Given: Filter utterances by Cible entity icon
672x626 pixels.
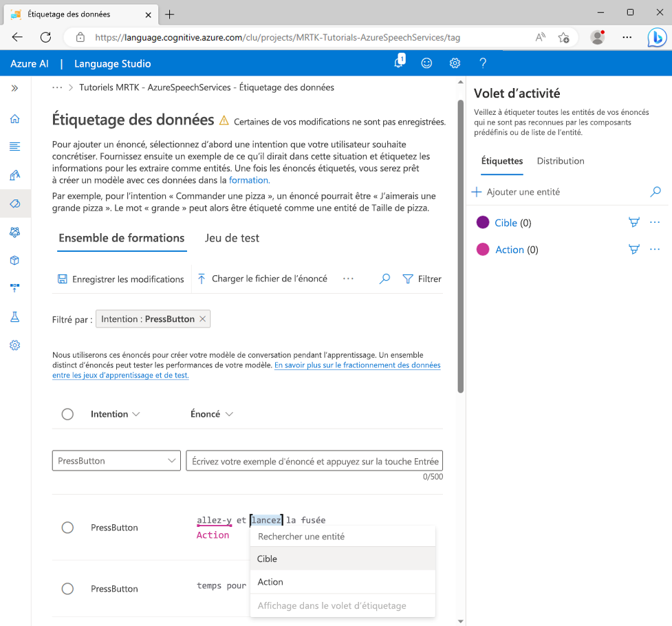Looking at the screenshot, I should pyautogui.click(x=634, y=222).
